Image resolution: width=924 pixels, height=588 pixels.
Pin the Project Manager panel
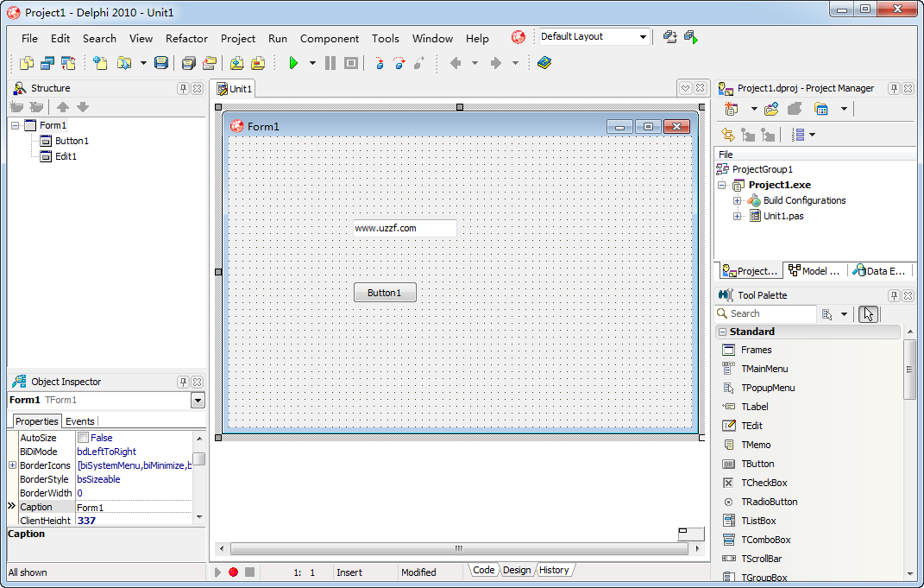894,88
